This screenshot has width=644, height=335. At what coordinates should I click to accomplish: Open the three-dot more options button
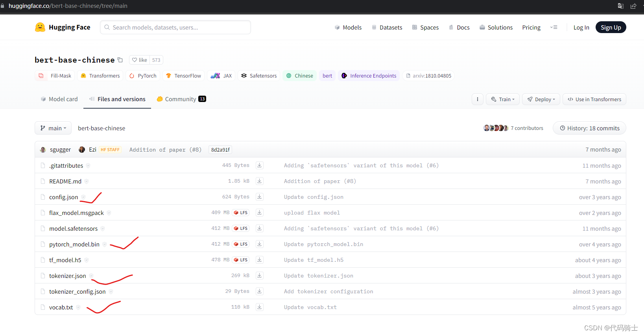[478, 99]
